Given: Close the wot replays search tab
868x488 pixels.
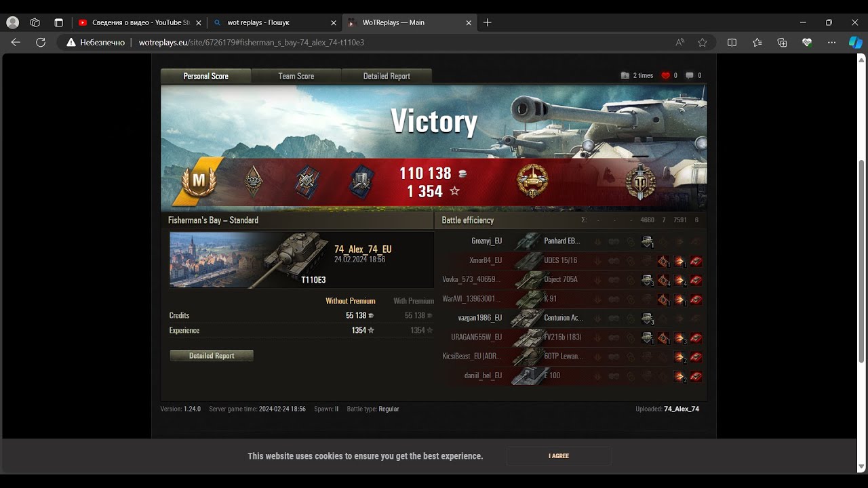Looking at the screenshot, I should (x=333, y=22).
